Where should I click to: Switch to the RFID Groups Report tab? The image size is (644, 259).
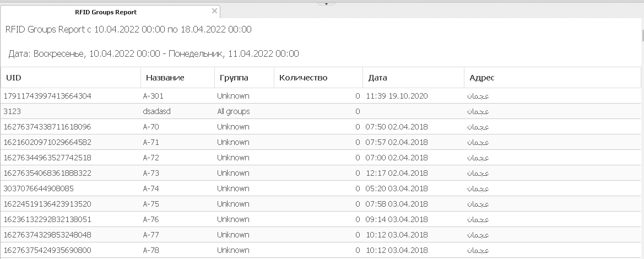pos(106,12)
